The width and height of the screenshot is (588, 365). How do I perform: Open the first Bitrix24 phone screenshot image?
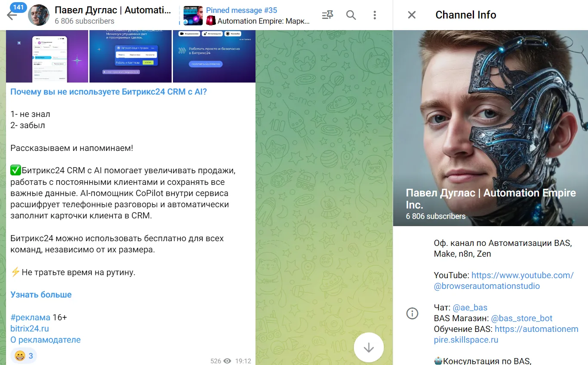tap(47, 56)
